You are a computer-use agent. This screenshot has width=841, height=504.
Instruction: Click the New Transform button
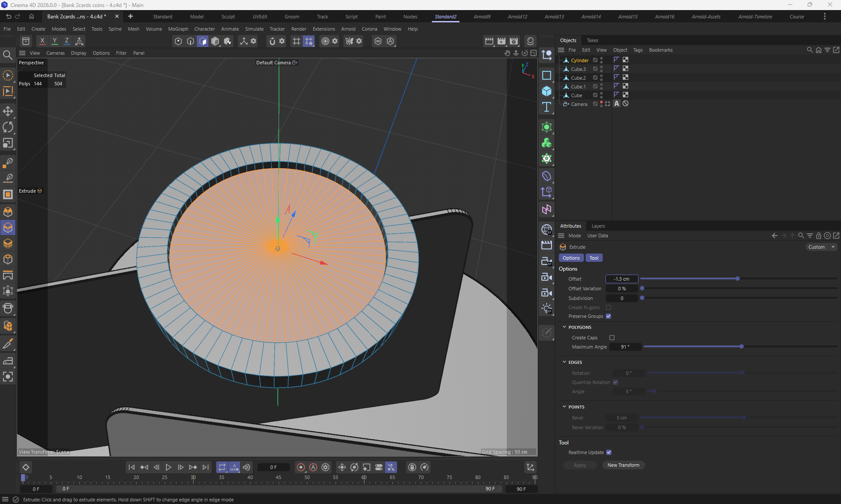[623, 465]
